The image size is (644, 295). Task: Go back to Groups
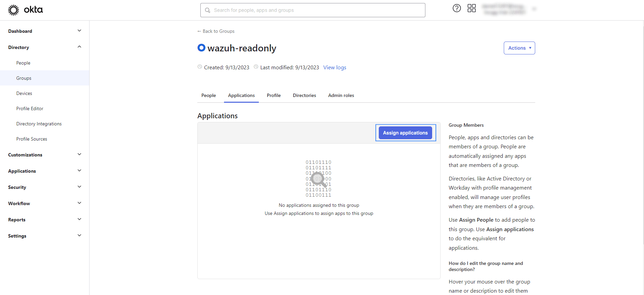pyautogui.click(x=216, y=31)
